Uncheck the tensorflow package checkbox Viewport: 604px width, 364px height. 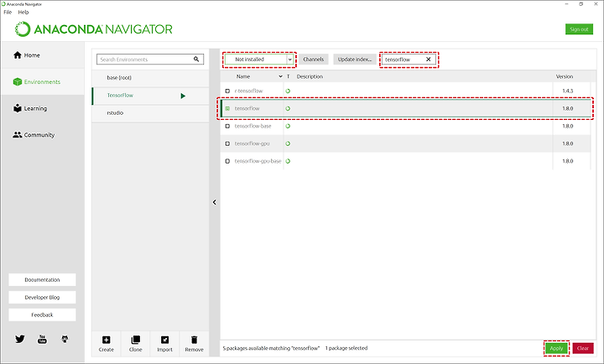[227, 109]
